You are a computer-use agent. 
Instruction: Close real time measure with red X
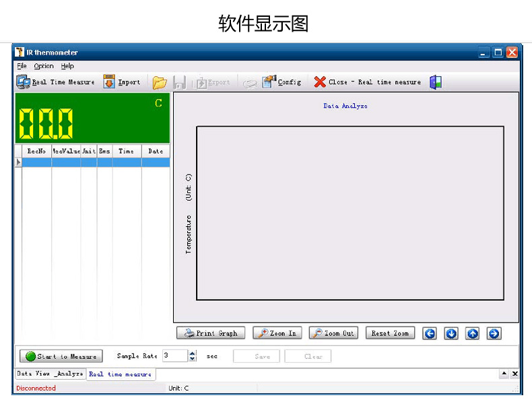point(320,81)
